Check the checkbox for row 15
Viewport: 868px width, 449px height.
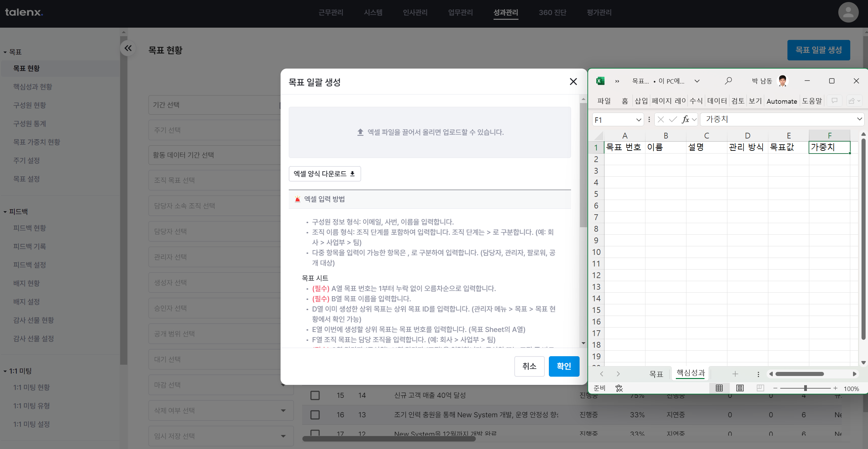[315, 395]
